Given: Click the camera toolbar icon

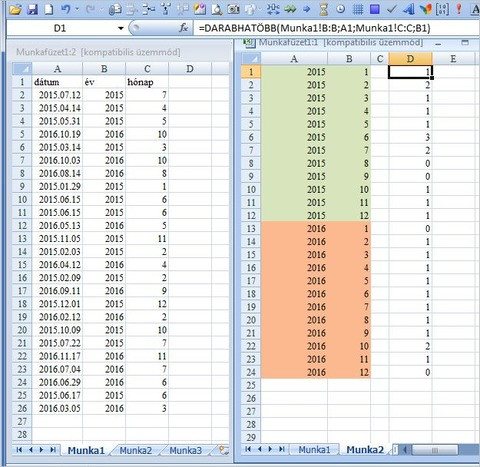Looking at the screenshot, I should (233, 9).
